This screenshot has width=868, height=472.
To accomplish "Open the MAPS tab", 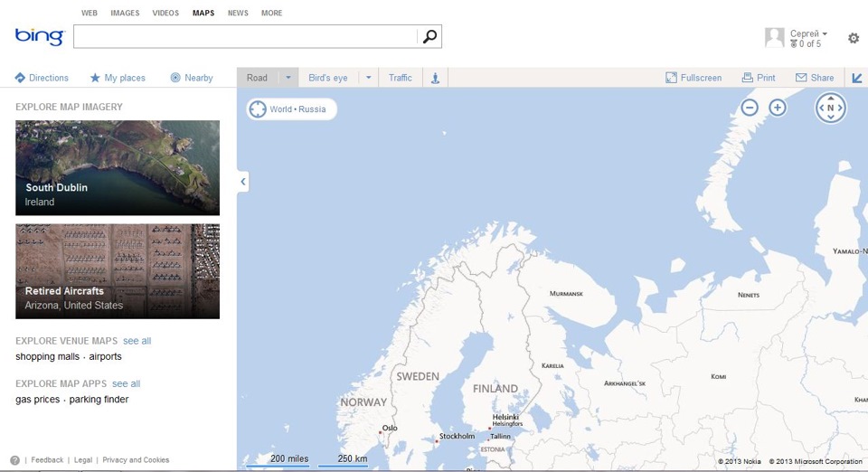I will coord(203,13).
